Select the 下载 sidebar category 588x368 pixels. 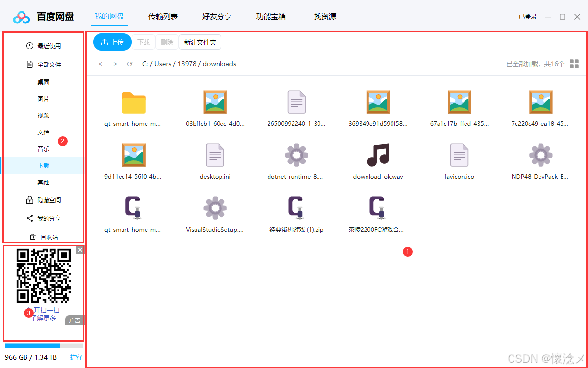click(x=43, y=166)
